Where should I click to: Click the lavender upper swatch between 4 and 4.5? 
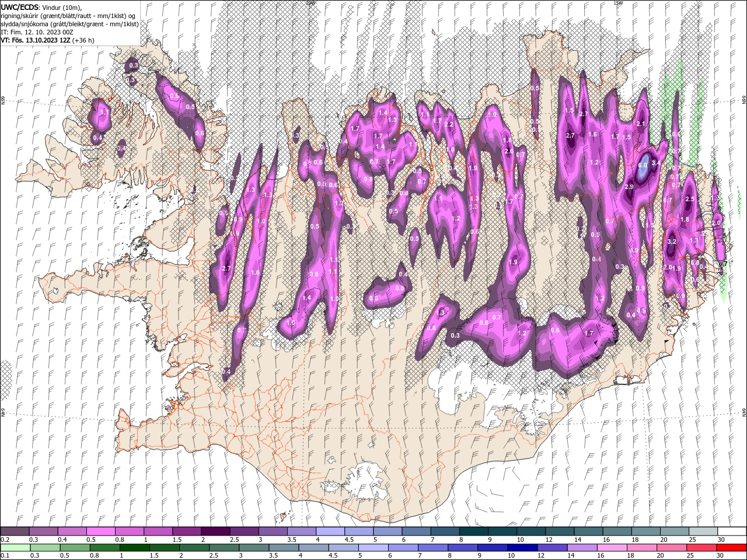(x=330, y=531)
